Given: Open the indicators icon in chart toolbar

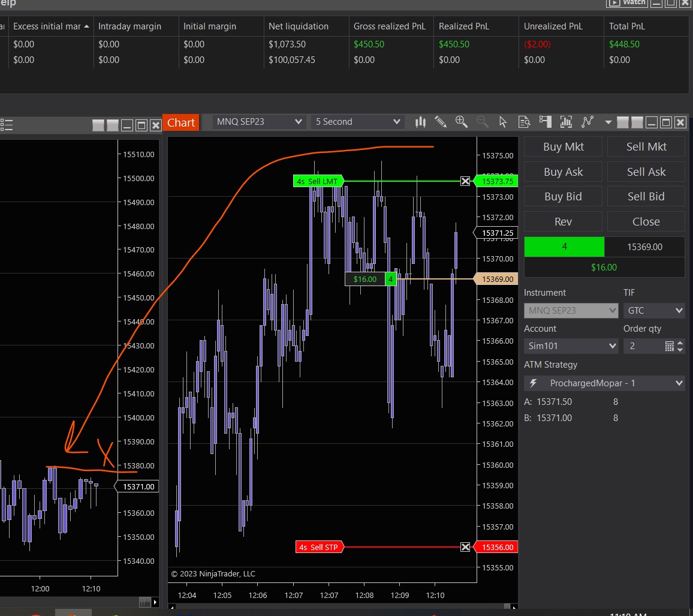Looking at the screenshot, I should [566, 122].
